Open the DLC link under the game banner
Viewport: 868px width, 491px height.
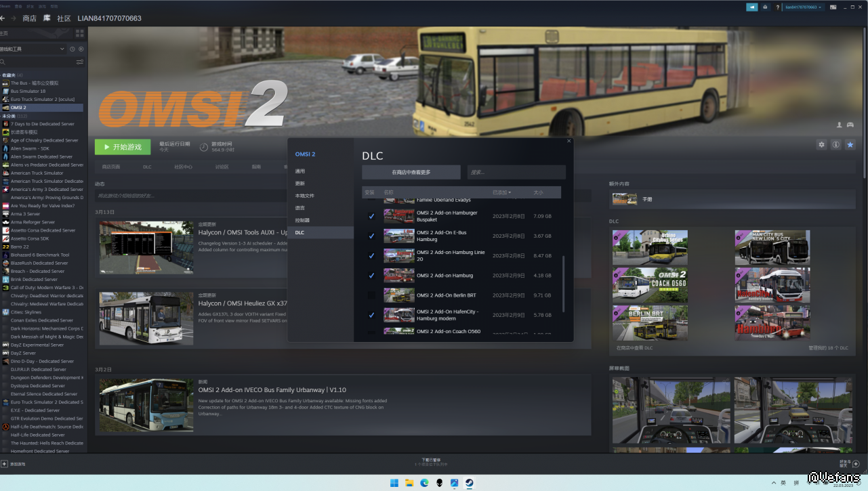coord(147,167)
